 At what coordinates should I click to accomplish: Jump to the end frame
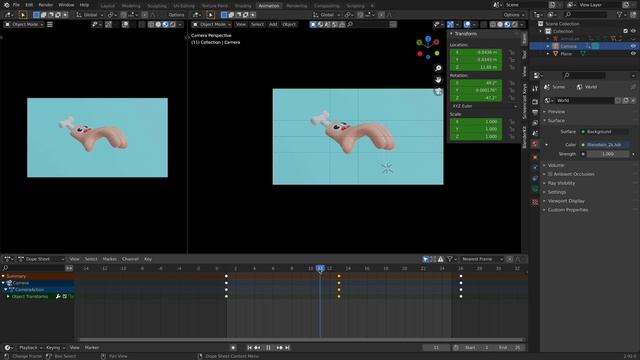(287, 348)
